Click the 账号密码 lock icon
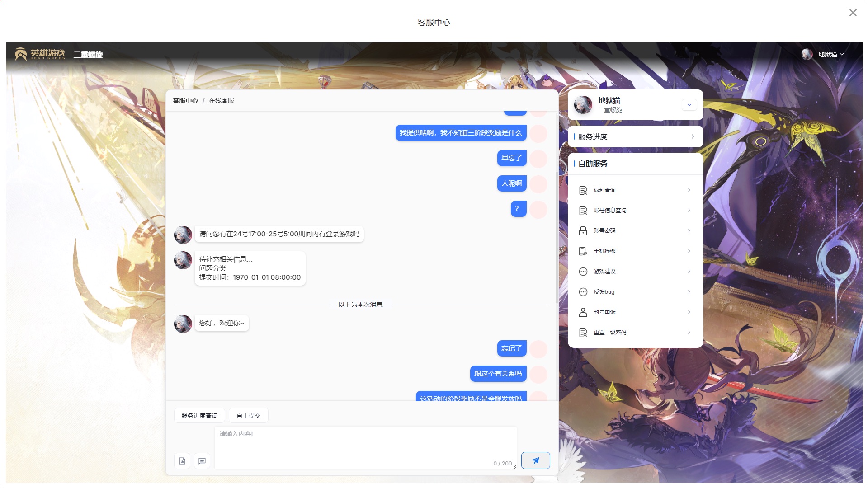Screen dimensions: 868x488 pos(583,231)
